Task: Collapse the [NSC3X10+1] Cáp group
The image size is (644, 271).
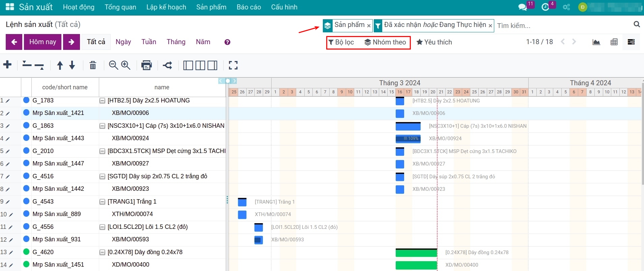Action: point(102,126)
